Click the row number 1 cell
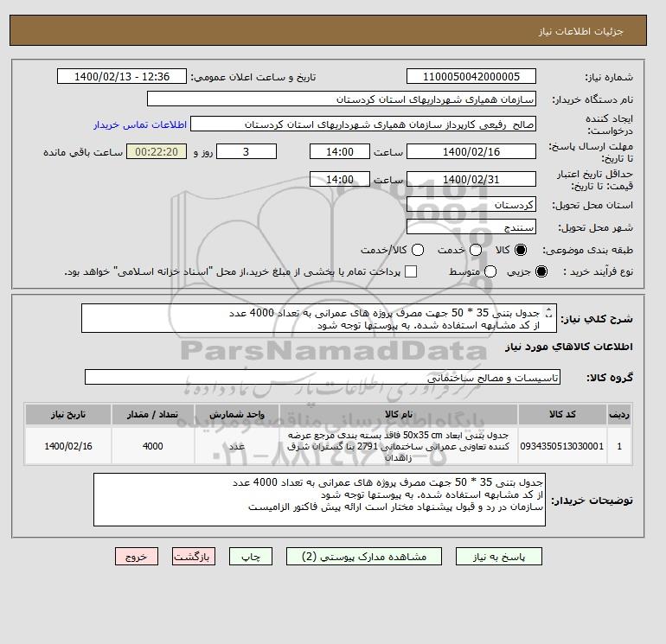 tap(619, 446)
